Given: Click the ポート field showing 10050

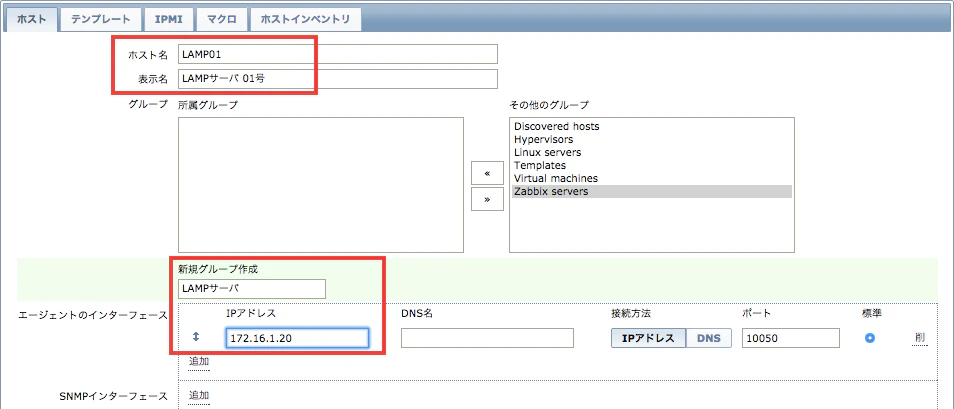Looking at the screenshot, I should click(791, 338).
